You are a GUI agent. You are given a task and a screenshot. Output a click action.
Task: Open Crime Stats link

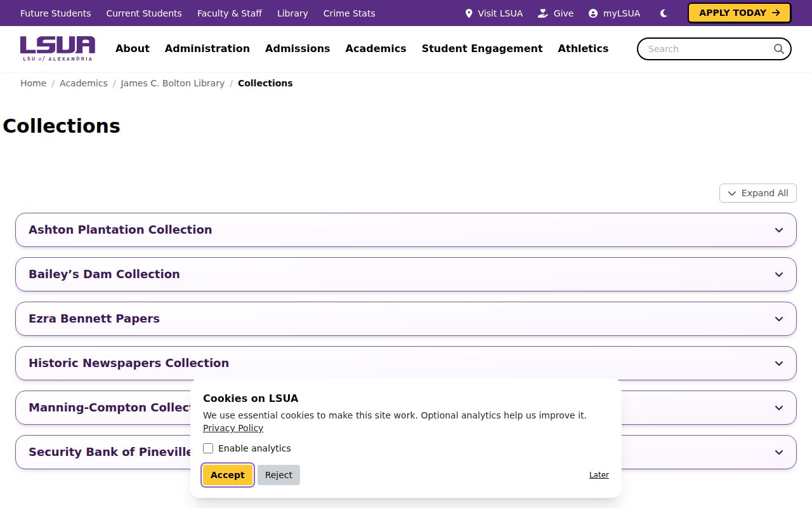350,13
